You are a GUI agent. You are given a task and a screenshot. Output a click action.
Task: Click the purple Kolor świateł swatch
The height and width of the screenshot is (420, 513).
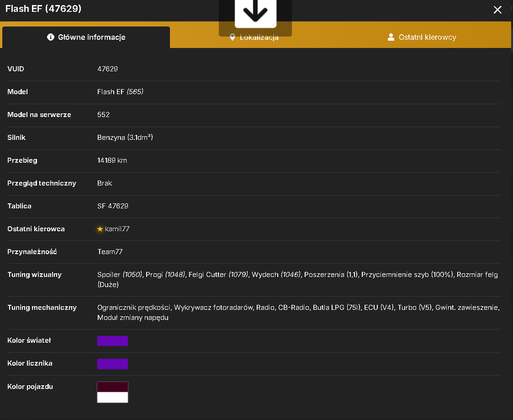(x=113, y=341)
